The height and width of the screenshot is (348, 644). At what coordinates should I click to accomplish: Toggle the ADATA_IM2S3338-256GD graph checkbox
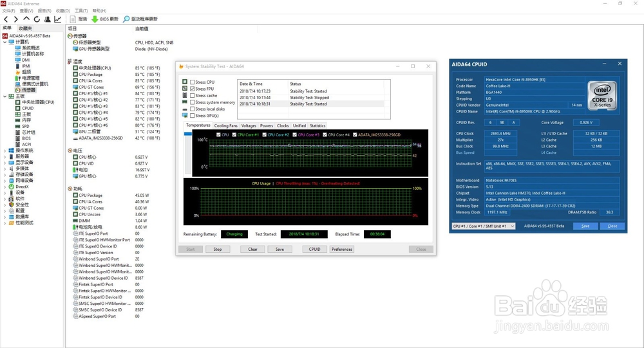click(355, 134)
